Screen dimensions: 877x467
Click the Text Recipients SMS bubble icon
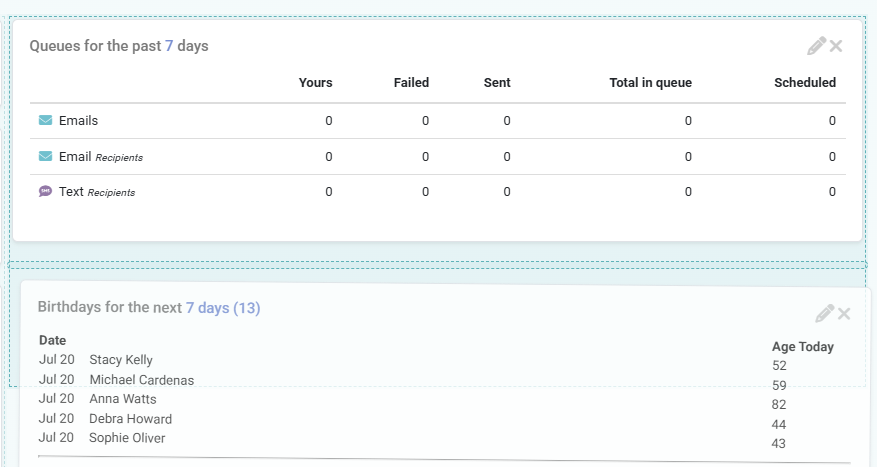45,191
